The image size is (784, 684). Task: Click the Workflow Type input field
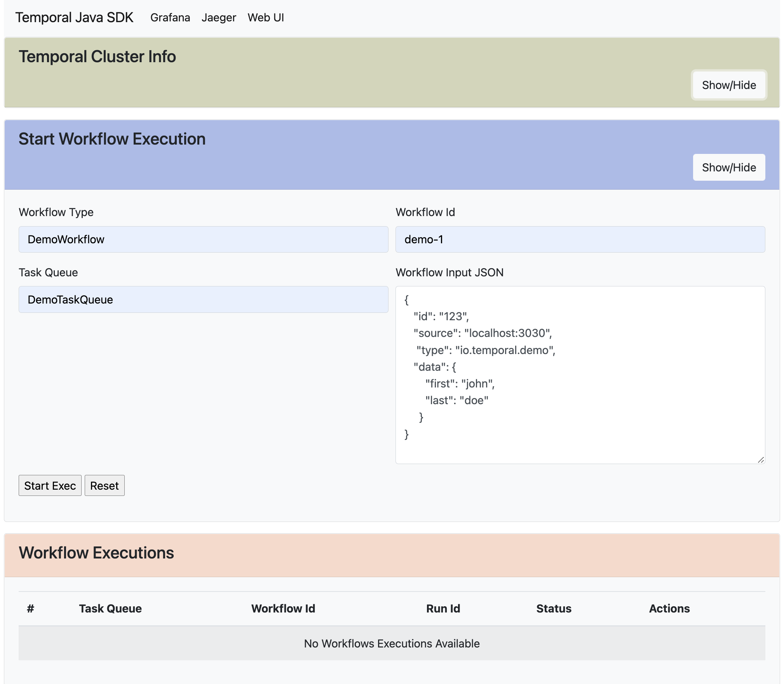tap(203, 239)
